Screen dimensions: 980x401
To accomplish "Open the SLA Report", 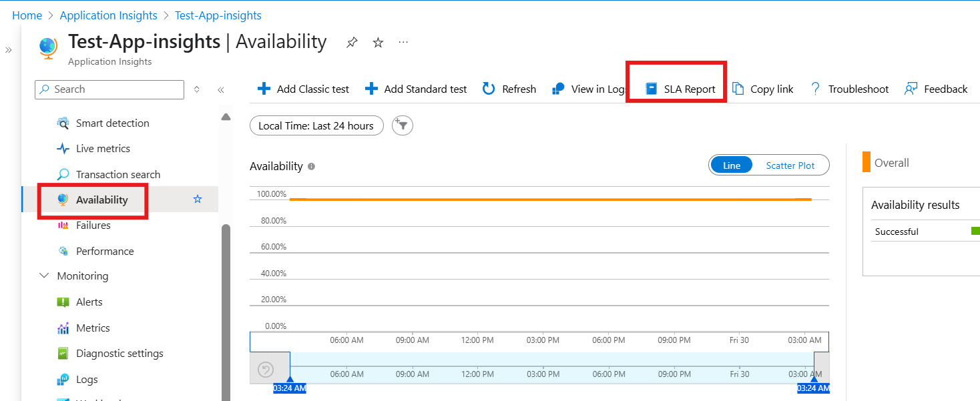I will coord(680,89).
